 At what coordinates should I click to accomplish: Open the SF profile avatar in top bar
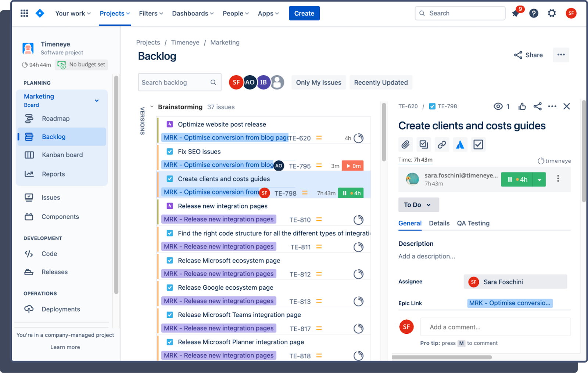coord(571,13)
